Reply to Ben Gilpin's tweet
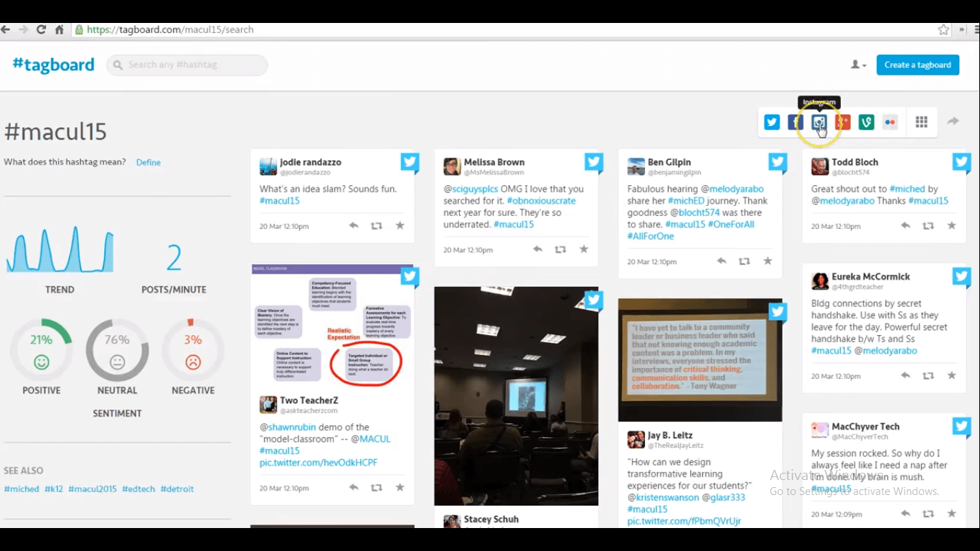This screenshot has width=980, height=551. click(722, 261)
